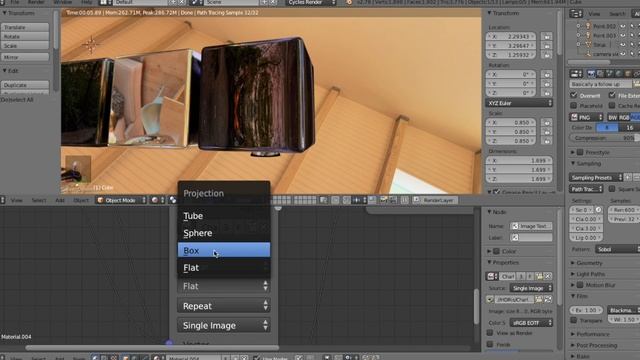Click the Duplicate button
Viewport: 640px width, 360px height.
tap(25, 85)
